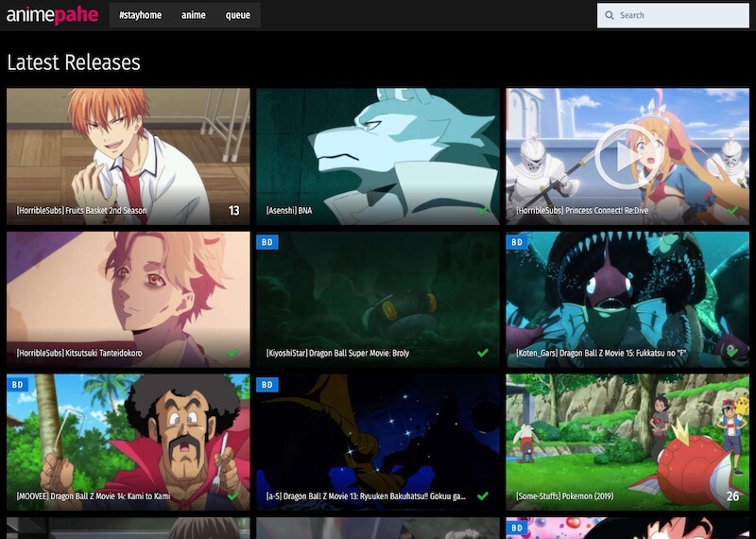Click the [Asenshi] BNA title text
The height and width of the screenshot is (539, 756).
[289, 210]
